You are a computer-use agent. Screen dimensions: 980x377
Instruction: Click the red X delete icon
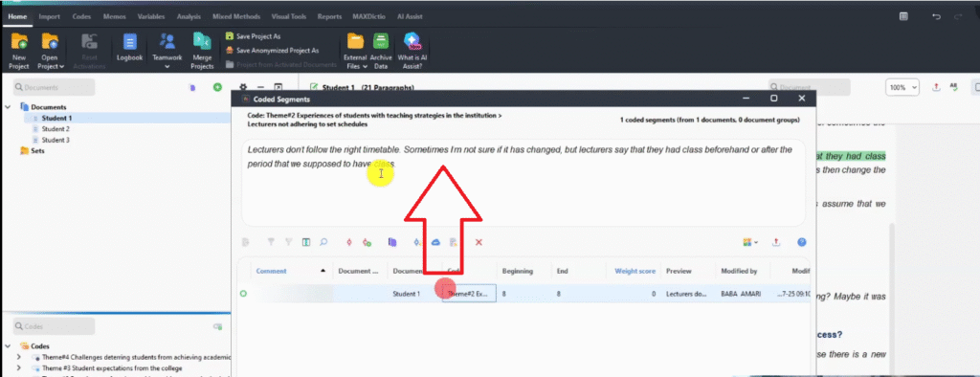[x=479, y=242]
